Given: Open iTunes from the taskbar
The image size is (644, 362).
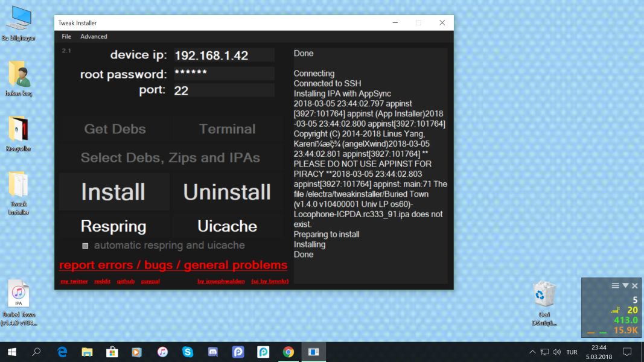Looking at the screenshot, I should pos(162,352).
